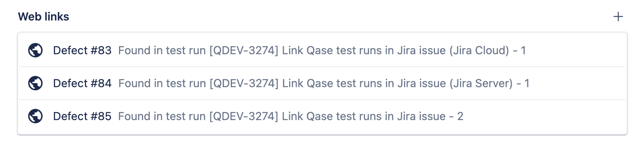Click Defect #83 description ending in Jira Cloud
The image size is (644, 147).
tap(322, 50)
